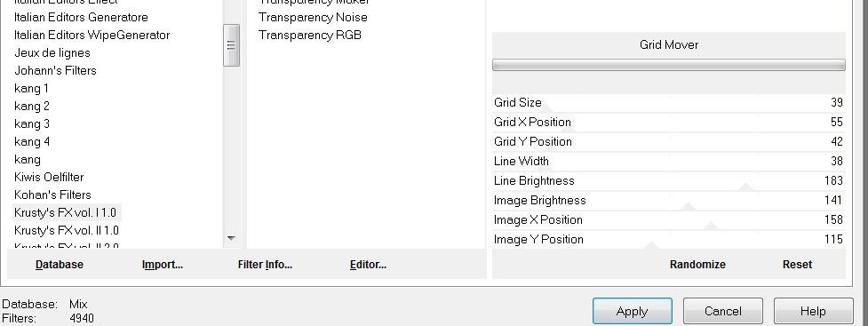Open the Help button

point(813,311)
